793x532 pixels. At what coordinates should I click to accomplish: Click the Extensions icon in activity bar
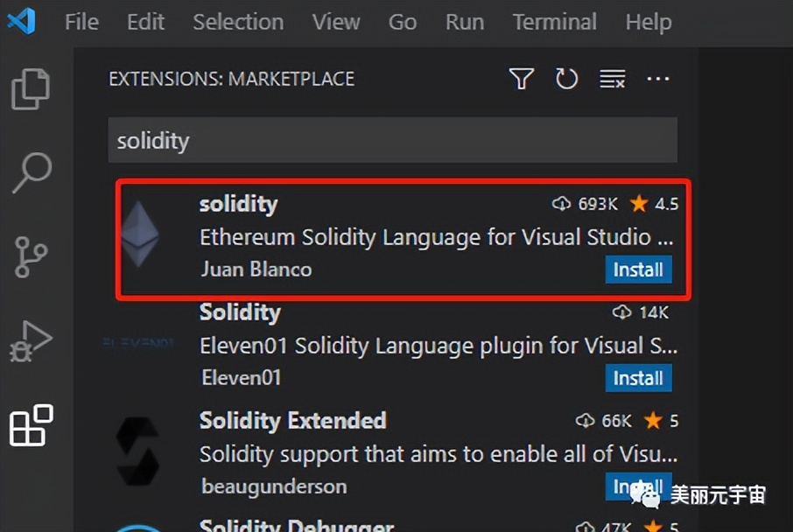(32, 425)
